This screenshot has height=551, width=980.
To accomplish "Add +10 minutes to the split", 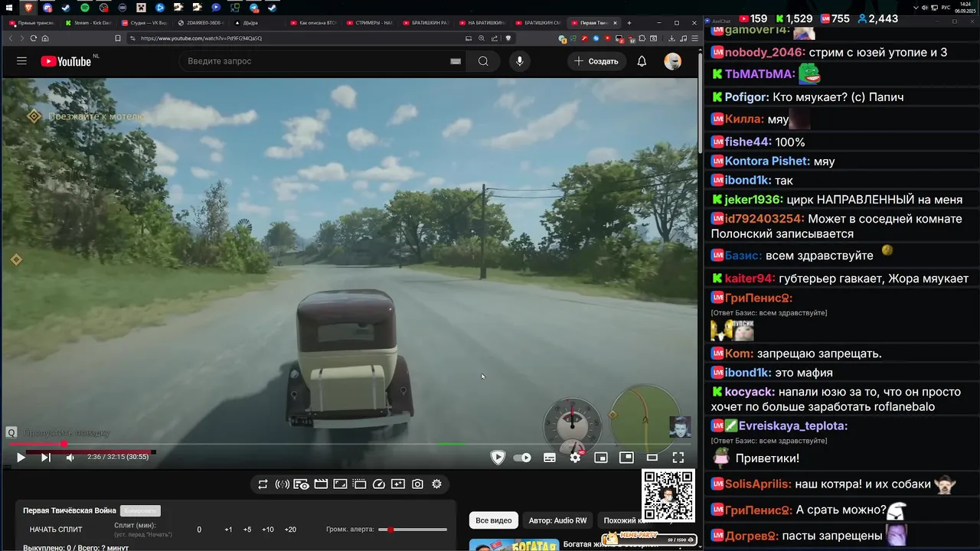I will pyautogui.click(x=268, y=530).
